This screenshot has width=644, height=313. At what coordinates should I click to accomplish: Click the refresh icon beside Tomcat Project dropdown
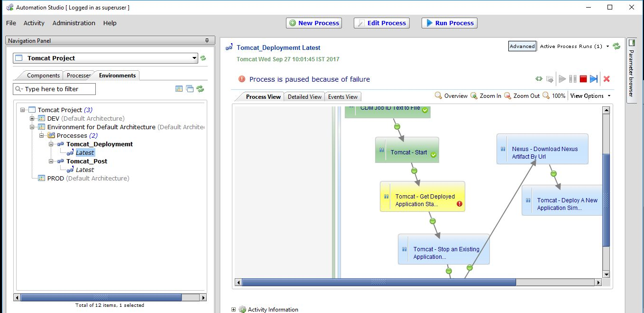203,58
